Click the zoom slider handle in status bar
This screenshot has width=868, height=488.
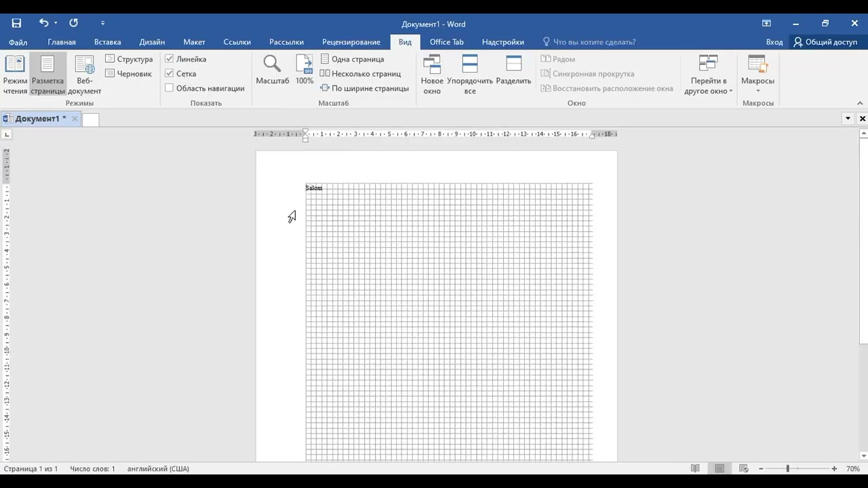coord(787,468)
